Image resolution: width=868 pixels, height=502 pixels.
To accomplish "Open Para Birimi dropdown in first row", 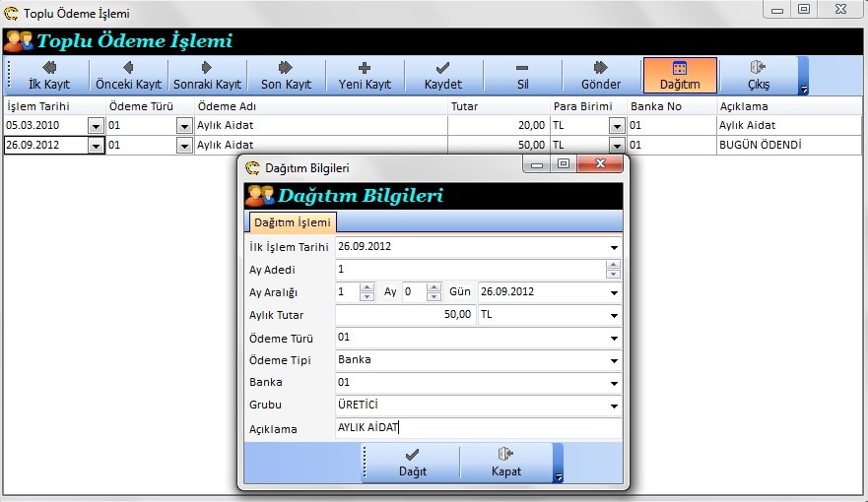I will pos(617,126).
